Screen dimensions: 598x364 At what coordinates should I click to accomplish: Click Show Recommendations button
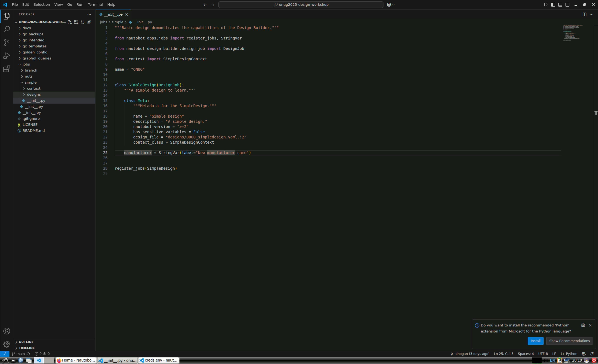click(569, 341)
